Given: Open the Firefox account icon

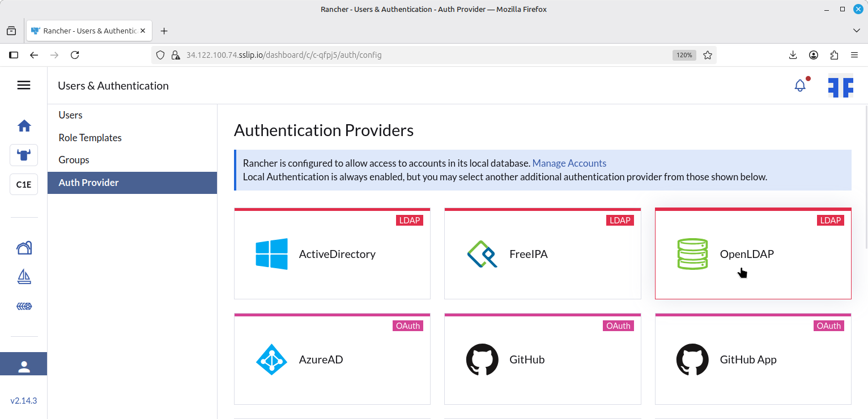Looking at the screenshot, I should (x=814, y=55).
